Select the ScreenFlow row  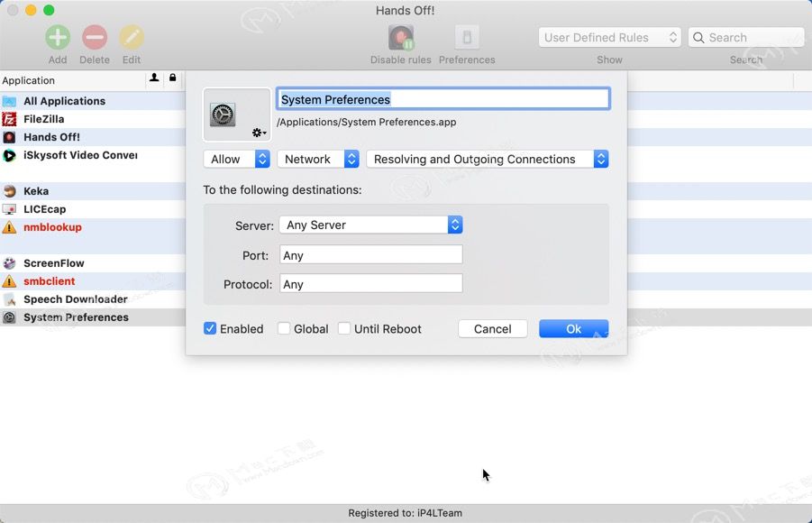93,263
